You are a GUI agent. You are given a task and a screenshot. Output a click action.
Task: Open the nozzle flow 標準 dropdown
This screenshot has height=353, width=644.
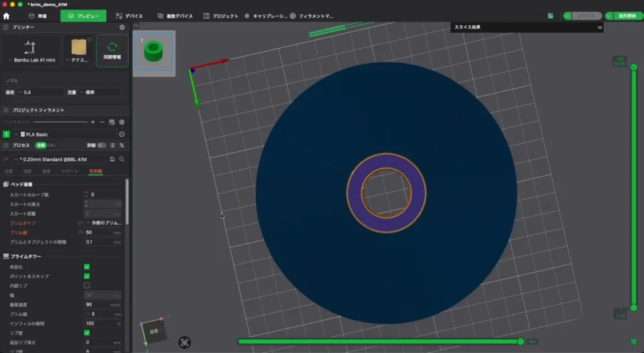[x=100, y=92]
